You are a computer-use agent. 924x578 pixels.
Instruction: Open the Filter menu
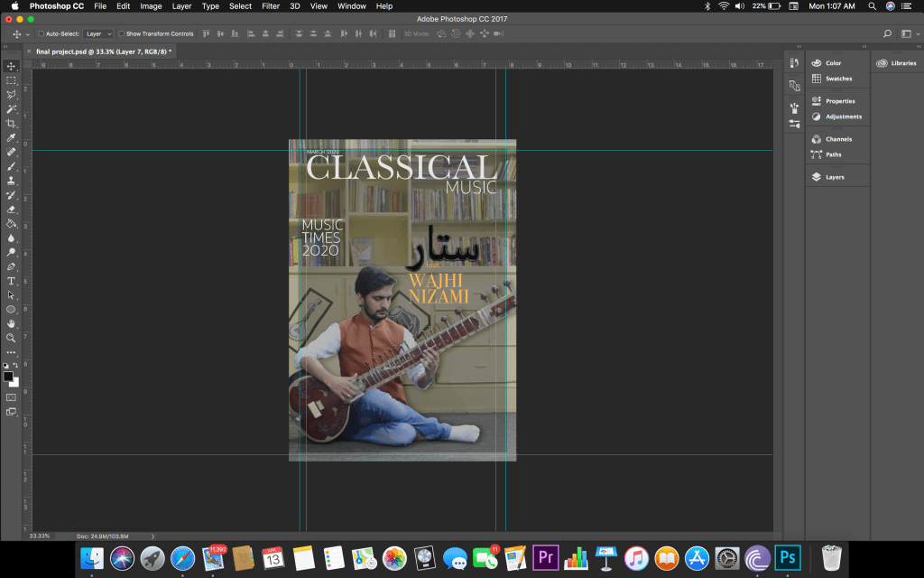tap(271, 6)
